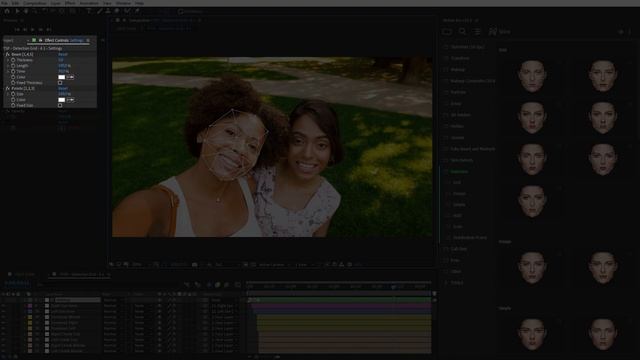The height and width of the screenshot is (360, 640).
Task: Click the Size percentage value under Points
Action: point(64,94)
